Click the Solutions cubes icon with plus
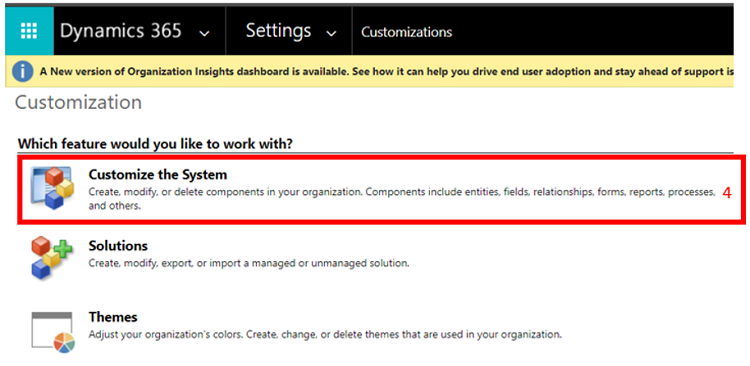This screenshot has height=366, width=750. (x=52, y=259)
